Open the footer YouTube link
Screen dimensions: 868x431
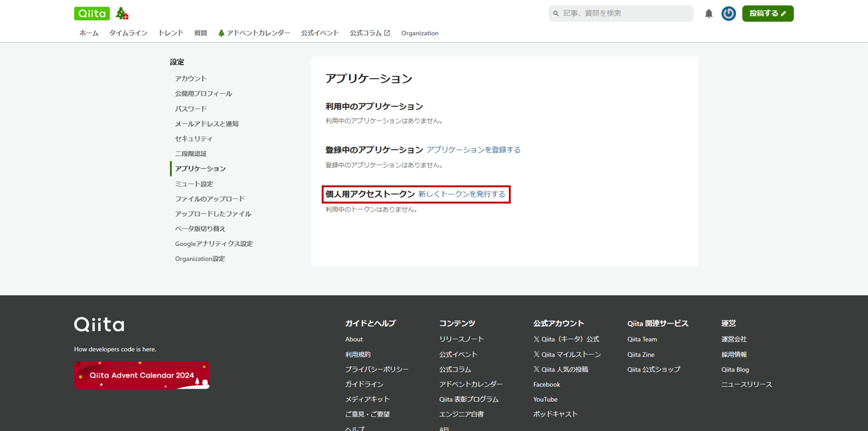tap(545, 400)
